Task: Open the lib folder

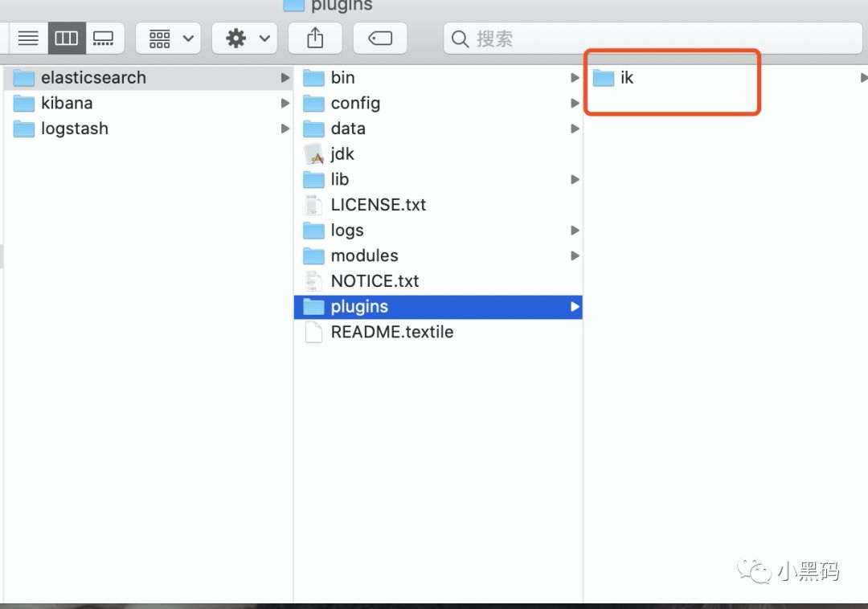Action: point(439,180)
